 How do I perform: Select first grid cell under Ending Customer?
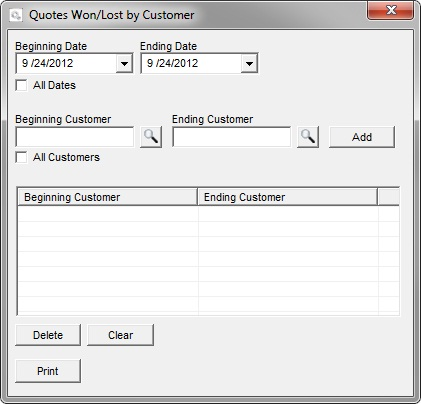coord(288,214)
